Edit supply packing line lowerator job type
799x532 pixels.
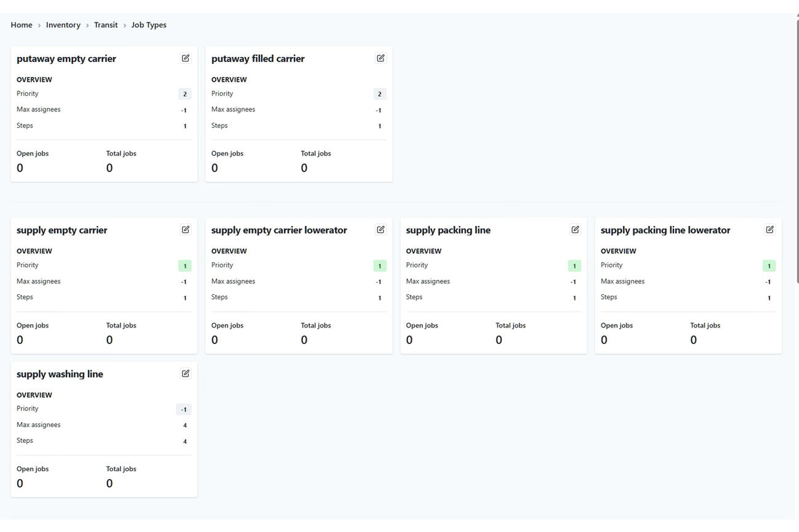tap(769, 230)
